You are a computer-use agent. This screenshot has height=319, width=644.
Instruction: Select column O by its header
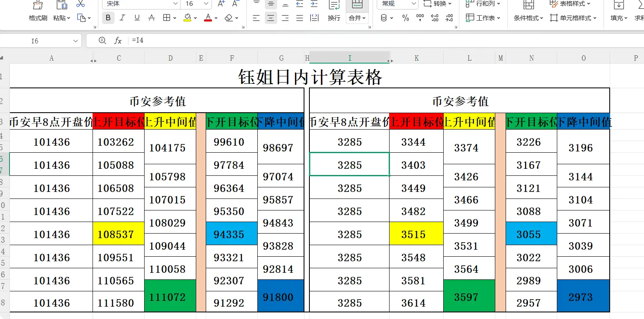coord(583,58)
